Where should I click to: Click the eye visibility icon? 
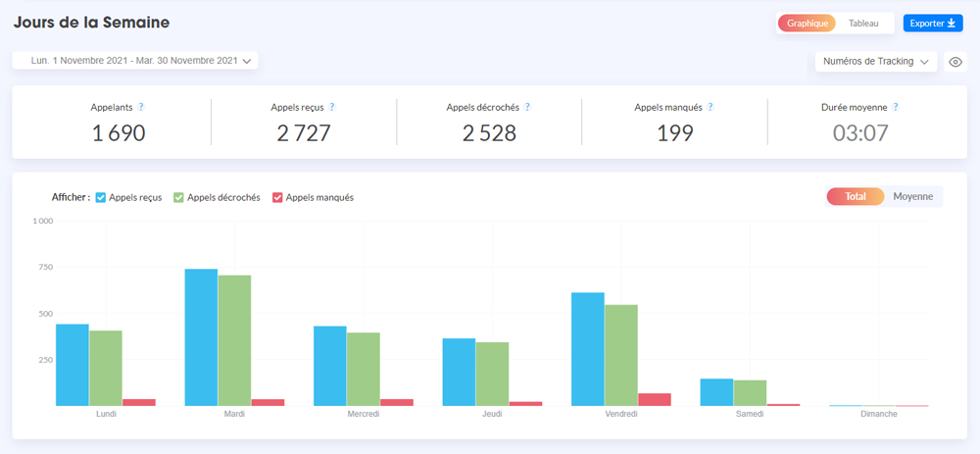click(x=955, y=62)
